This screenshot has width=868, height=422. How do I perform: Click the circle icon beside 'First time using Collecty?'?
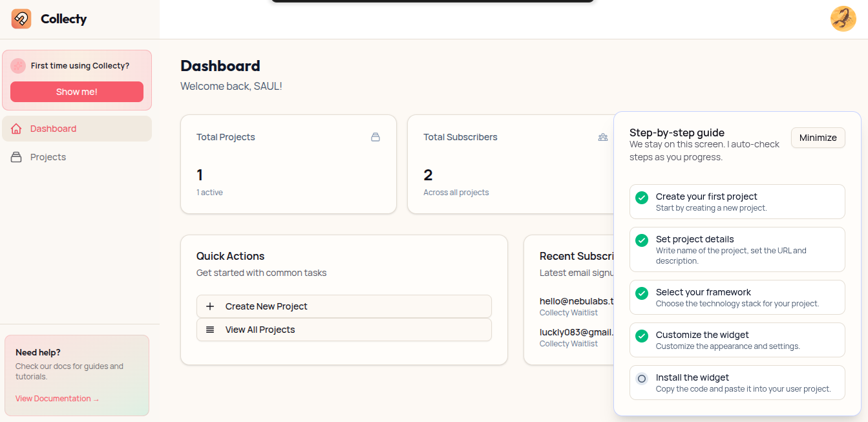18,65
